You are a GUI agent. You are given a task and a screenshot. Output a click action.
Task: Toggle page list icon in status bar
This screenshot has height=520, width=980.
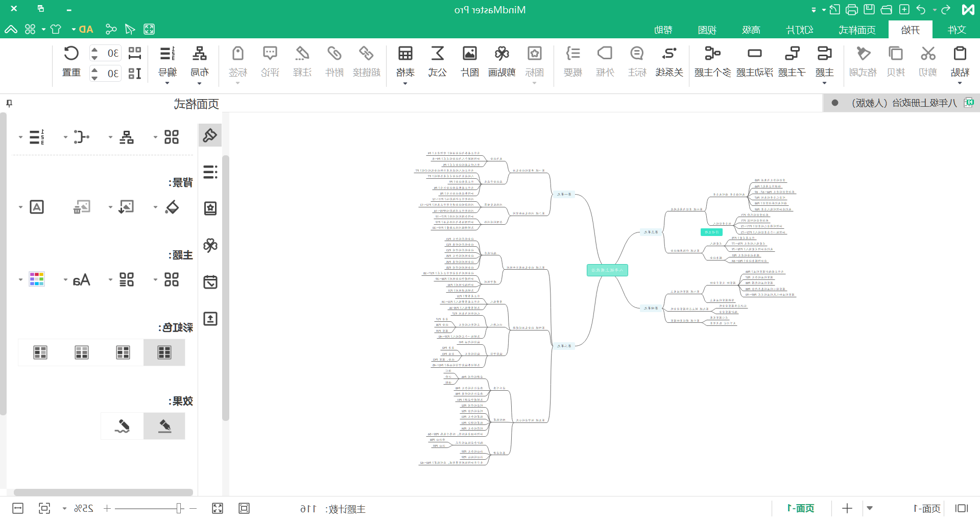962,508
